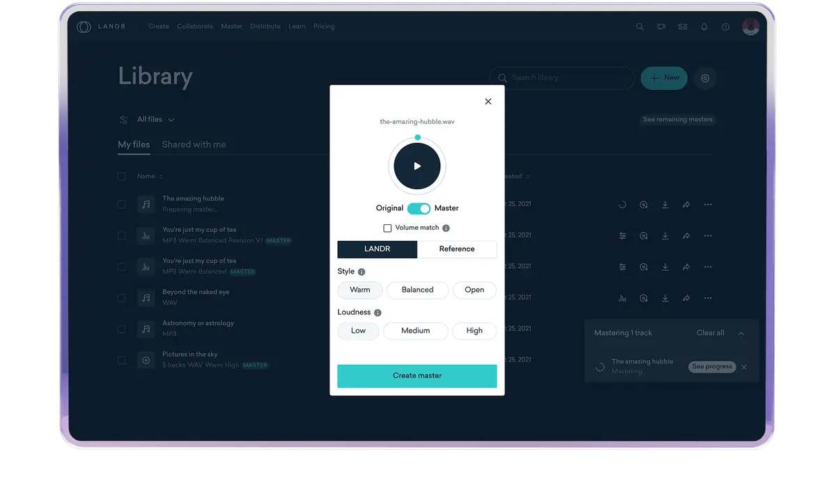The image size is (836, 504).
Task: Click Clear all in mastering panel
Action: (x=711, y=333)
